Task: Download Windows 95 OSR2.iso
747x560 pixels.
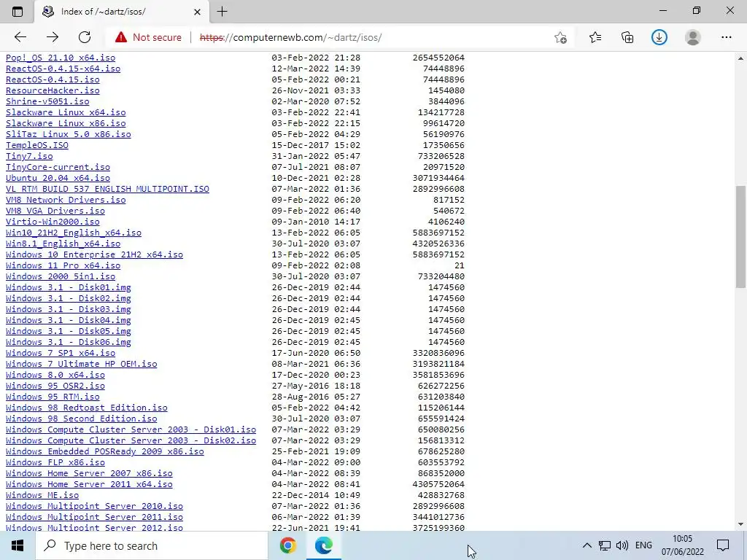Action: click(55, 386)
